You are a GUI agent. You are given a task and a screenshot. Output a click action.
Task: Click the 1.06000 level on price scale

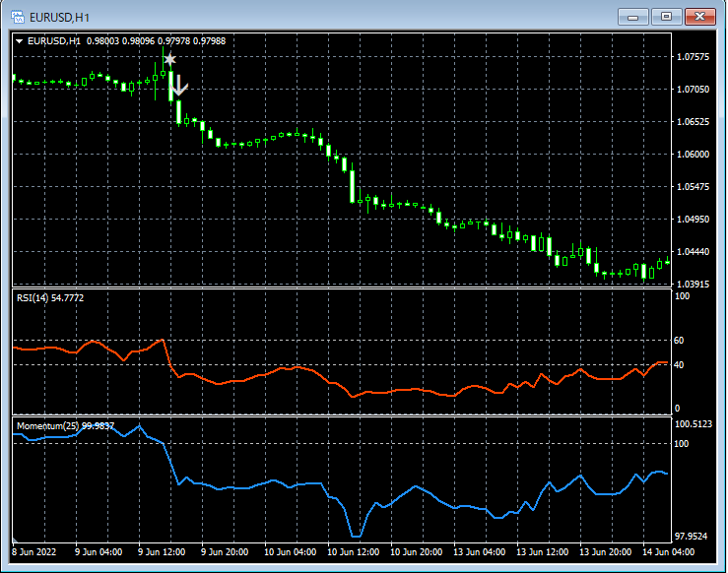click(x=693, y=155)
